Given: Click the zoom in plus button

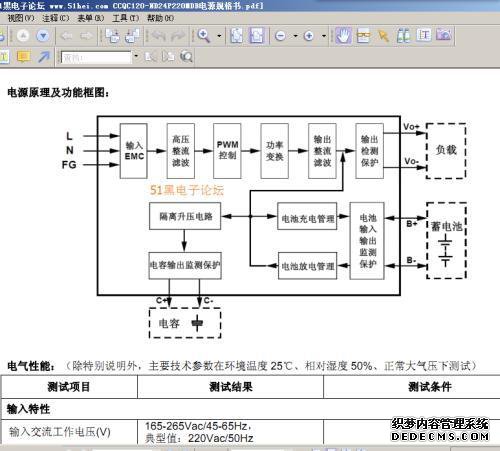Looking at the screenshot, I should pos(309,36).
